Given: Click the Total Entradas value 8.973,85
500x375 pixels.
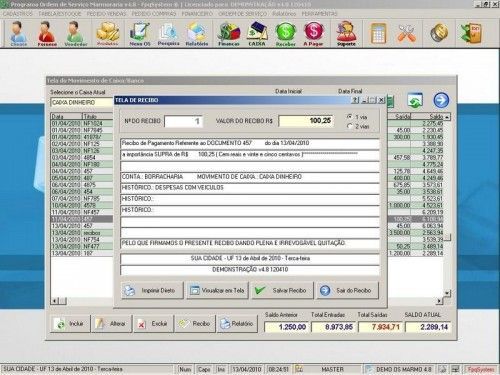Looking at the screenshot, I should (x=334, y=327).
